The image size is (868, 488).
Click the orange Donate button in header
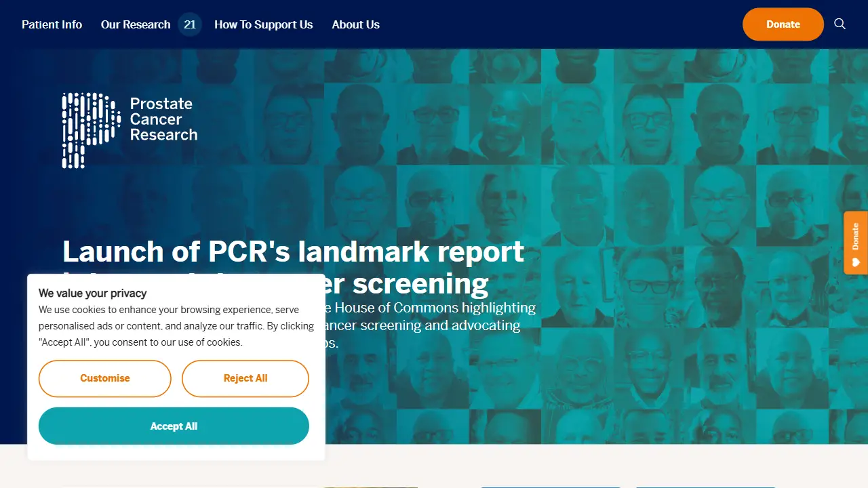coord(783,24)
